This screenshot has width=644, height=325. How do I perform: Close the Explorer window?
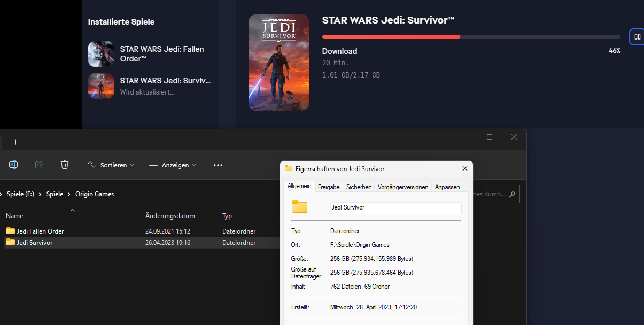[x=514, y=137]
